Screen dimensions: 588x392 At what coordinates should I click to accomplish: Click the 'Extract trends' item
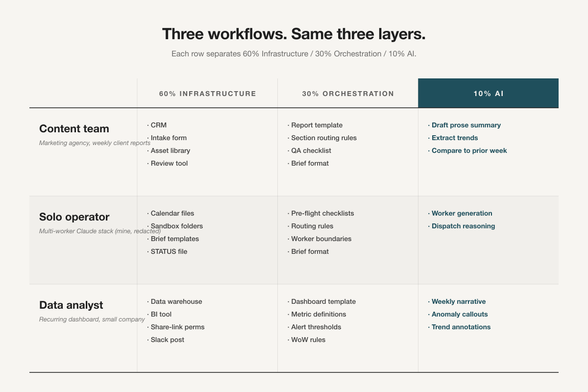pos(453,138)
